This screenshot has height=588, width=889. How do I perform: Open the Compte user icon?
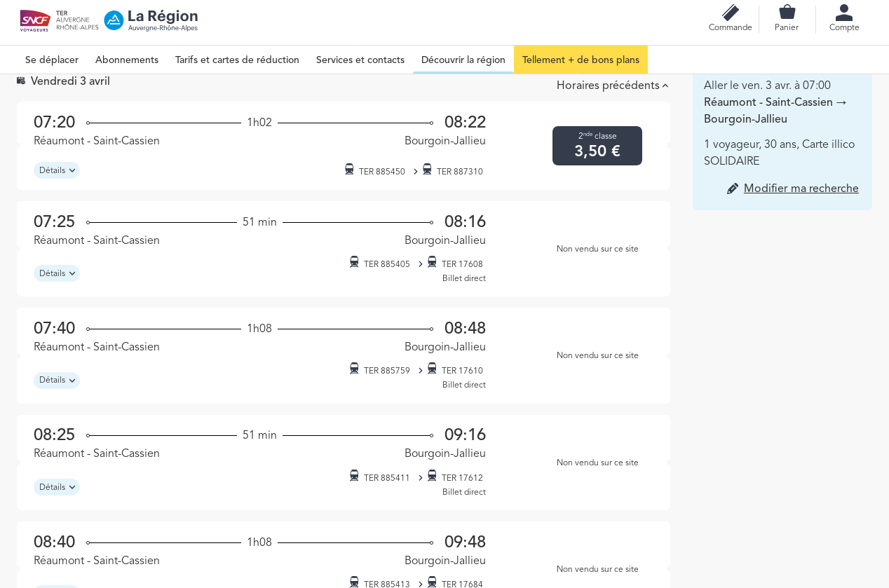(844, 13)
